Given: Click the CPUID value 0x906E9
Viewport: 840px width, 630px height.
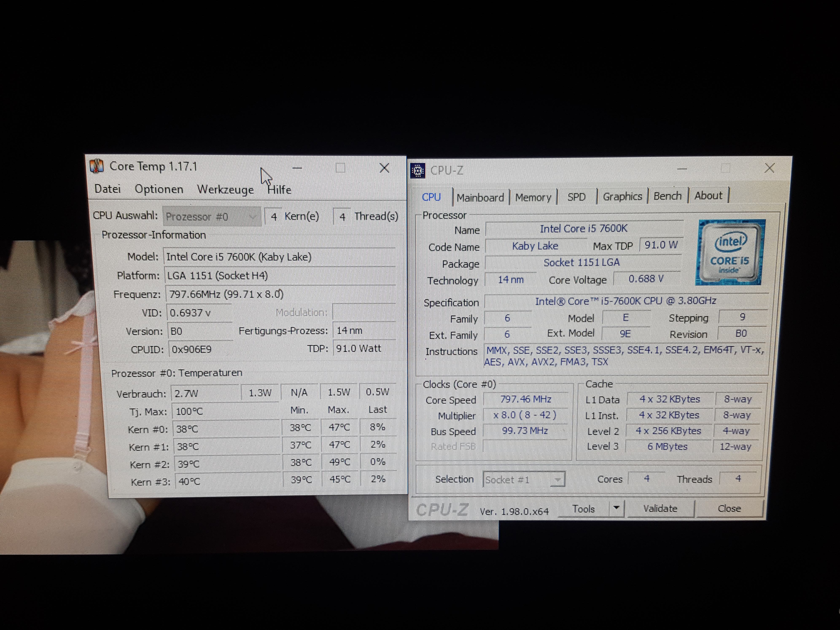Looking at the screenshot, I should [201, 349].
